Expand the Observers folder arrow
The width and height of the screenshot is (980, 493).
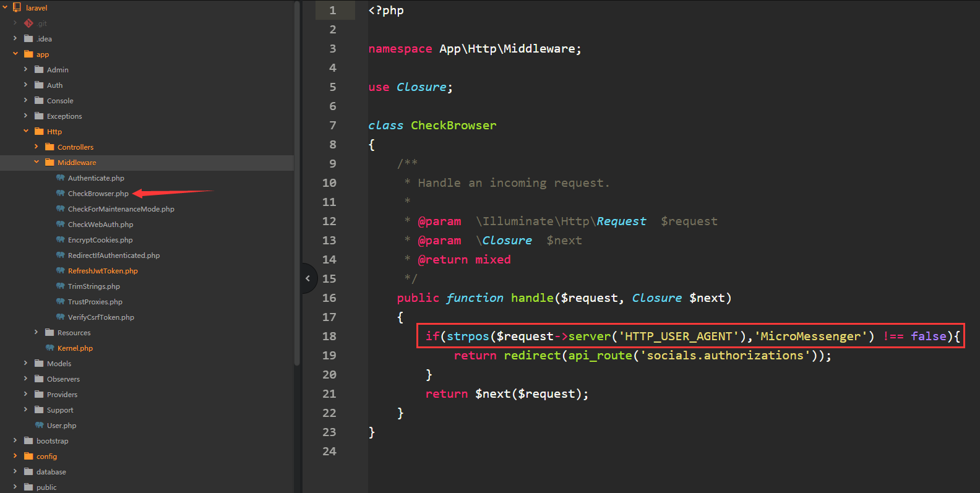26,379
